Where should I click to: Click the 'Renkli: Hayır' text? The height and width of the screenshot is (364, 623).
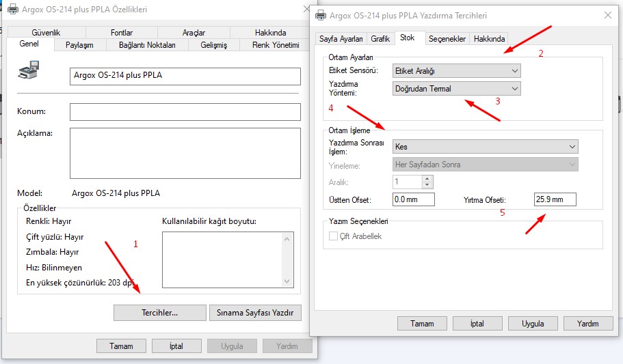(x=49, y=221)
